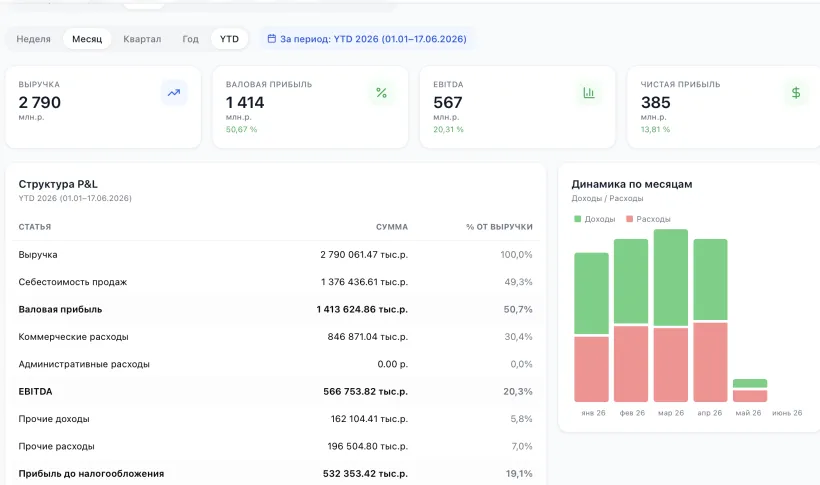Switch to the Месяц period tab
The image size is (820, 485).
pos(87,39)
